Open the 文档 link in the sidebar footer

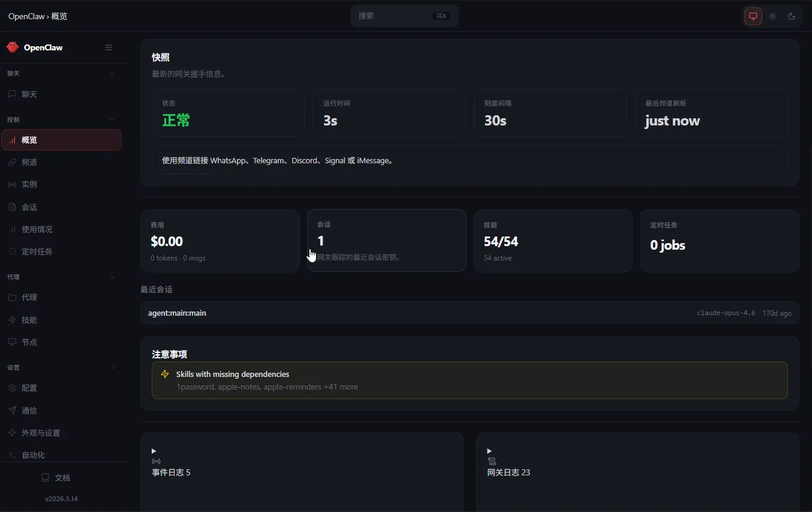coord(56,478)
